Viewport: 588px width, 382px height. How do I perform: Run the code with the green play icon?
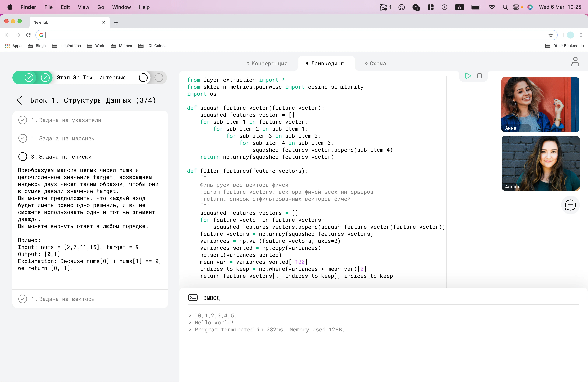[x=467, y=76]
